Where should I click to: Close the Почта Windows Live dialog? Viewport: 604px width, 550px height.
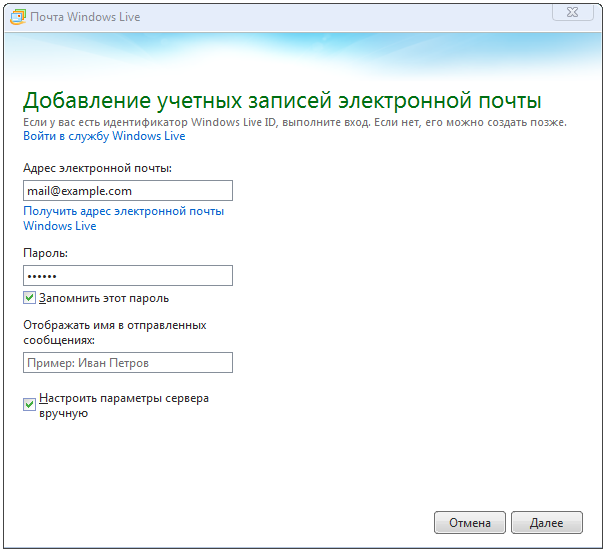tap(573, 12)
